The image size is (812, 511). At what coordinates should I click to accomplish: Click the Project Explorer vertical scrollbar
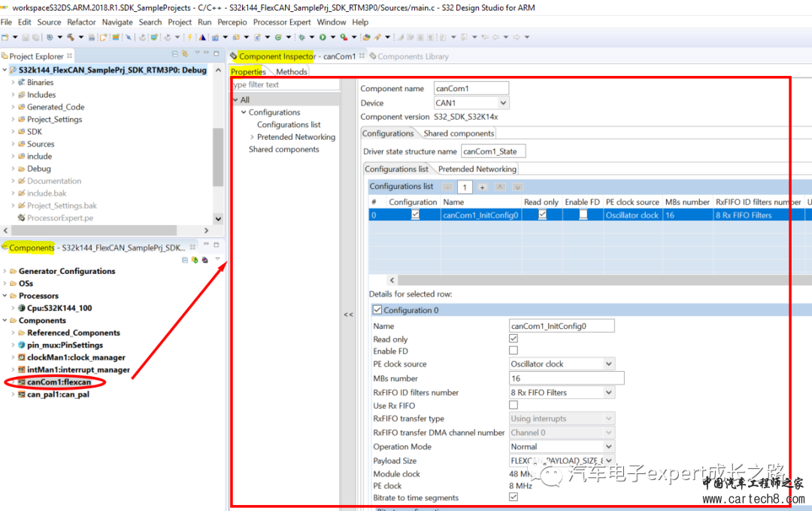(218, 157)
